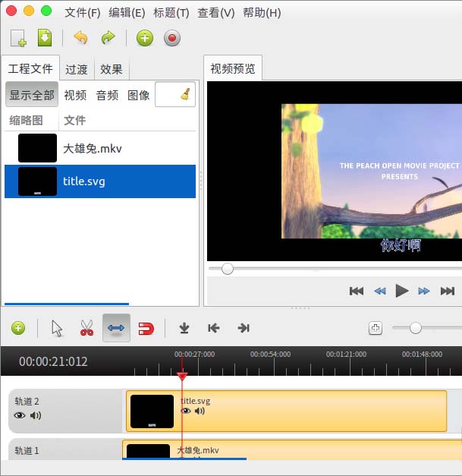Toggle visibility eye of track 2 header
This screenshot has width=462, height=476.
point(20,415)
